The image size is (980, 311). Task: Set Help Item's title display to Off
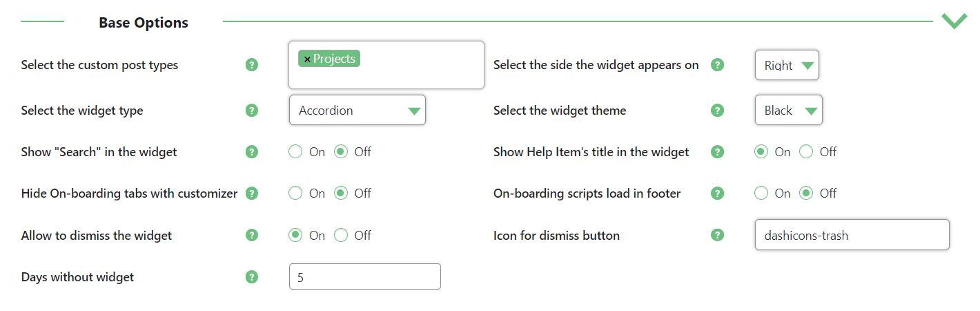[806, 152]
